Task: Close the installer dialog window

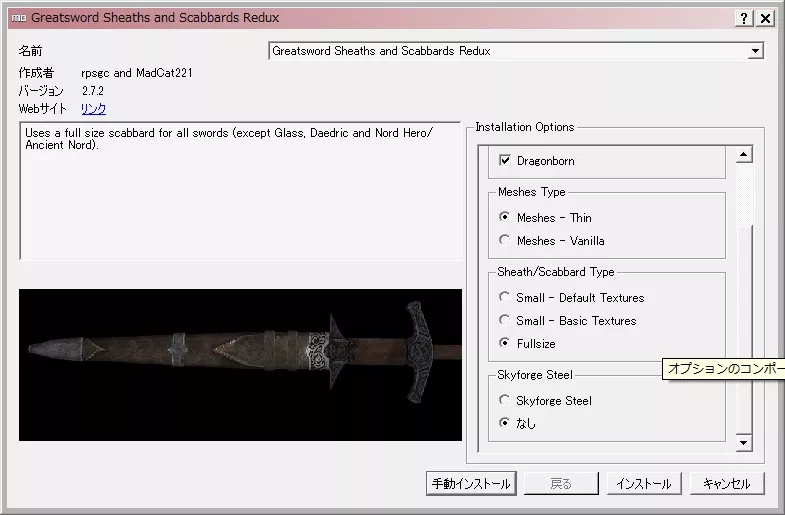Action: [766, 18]
